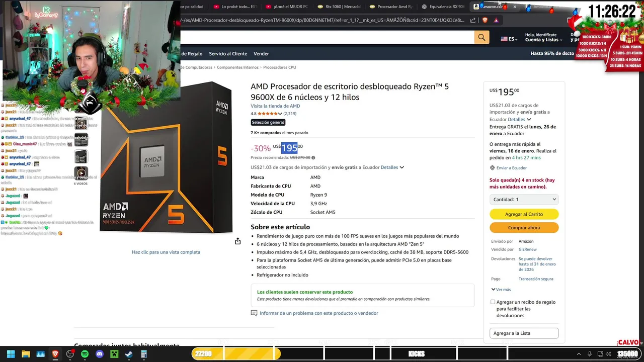Click 'Hasta 95% de dscto' promo
This screenshot has height=362, width=644.
pos(552,54)
